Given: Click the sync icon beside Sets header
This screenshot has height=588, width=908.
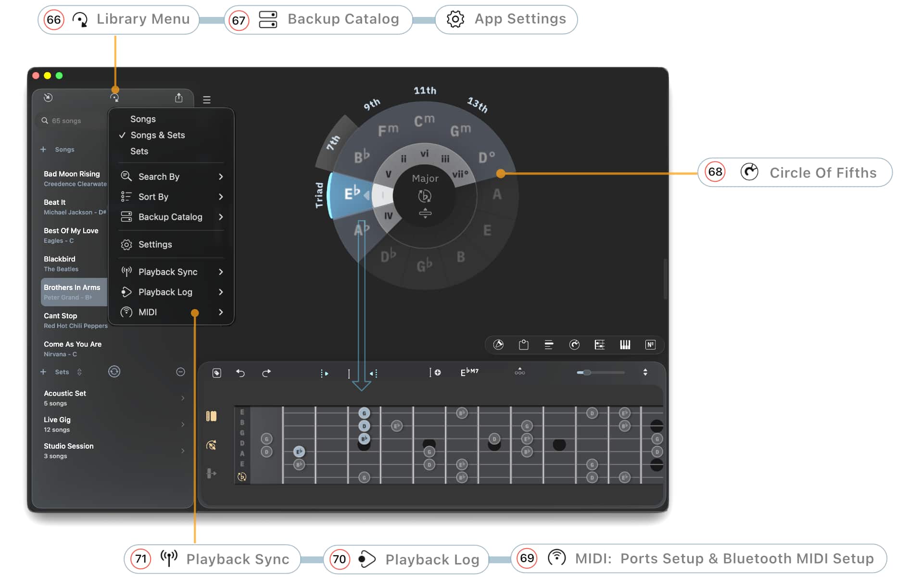Looking at the screenshot, I should pyautogui.click(x=114, y=372).
